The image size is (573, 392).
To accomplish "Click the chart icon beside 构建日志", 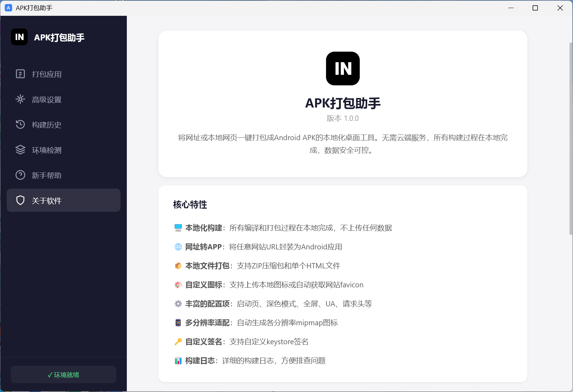I will [x=178, y=360].
